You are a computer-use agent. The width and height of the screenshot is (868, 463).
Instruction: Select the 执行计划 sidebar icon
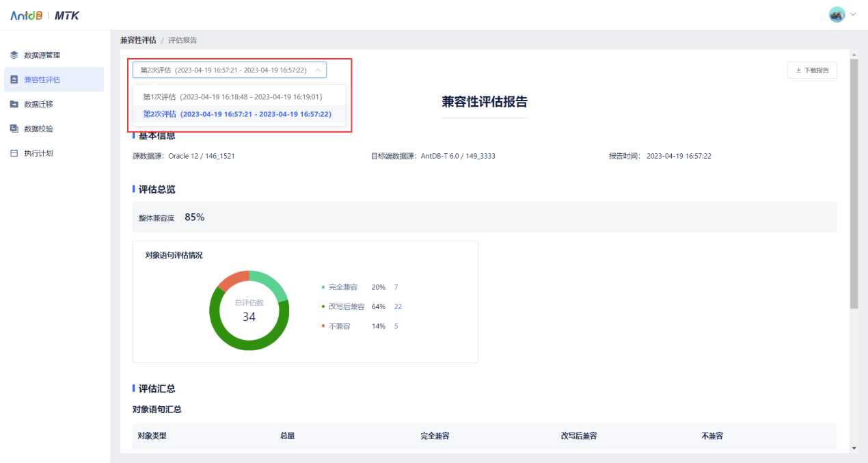tap(14, 153)
